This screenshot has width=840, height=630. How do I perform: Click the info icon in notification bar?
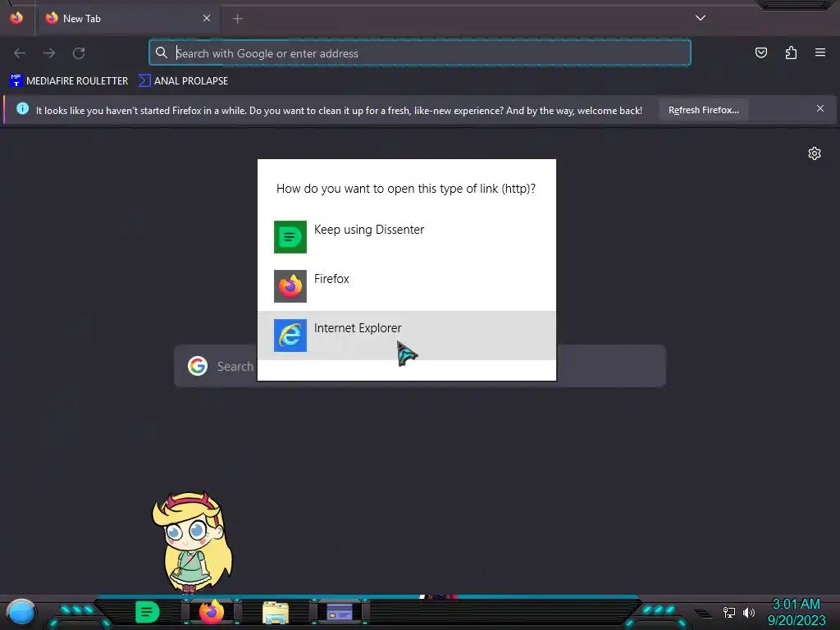click(x=22, y=109)
